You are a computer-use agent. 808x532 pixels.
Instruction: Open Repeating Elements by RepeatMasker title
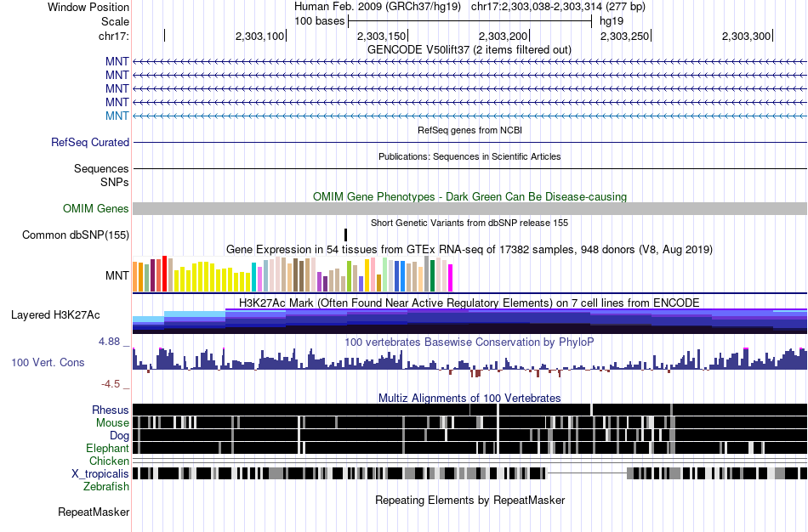[x=469, y=500]
